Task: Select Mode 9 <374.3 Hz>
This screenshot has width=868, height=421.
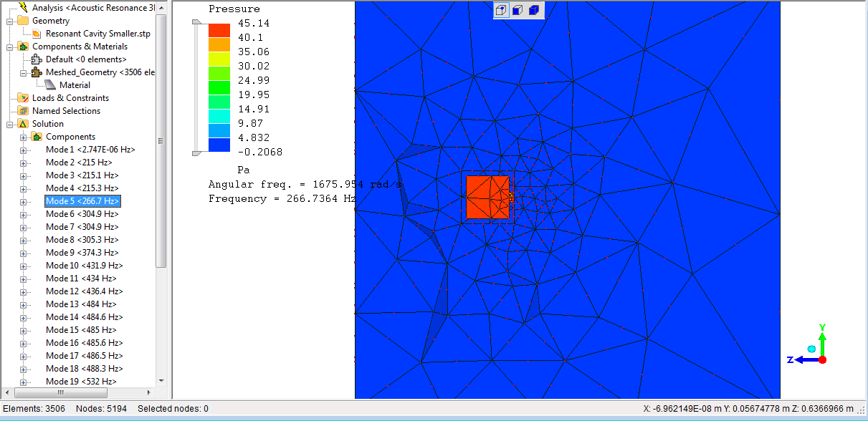Action: 82,253
